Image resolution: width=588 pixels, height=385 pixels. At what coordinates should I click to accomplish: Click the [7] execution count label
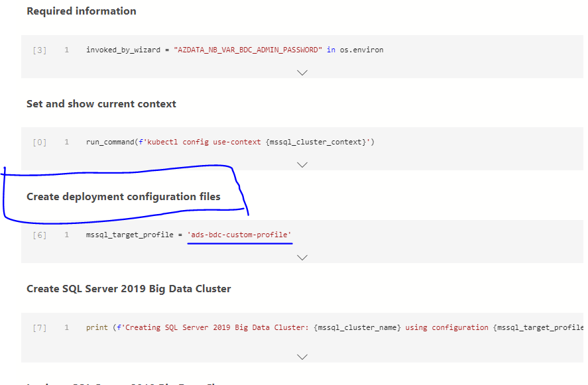tap(40, 327)
